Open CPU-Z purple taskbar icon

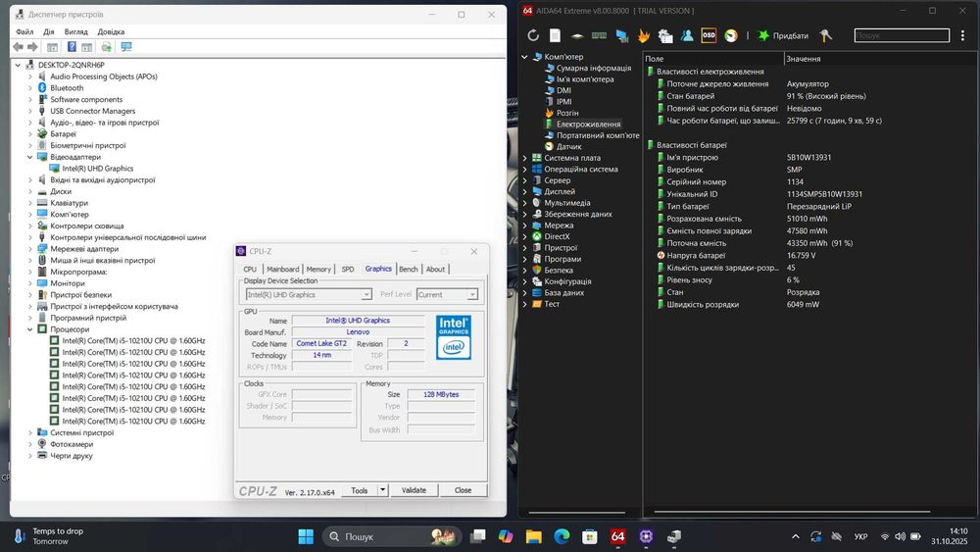[646, 536]
